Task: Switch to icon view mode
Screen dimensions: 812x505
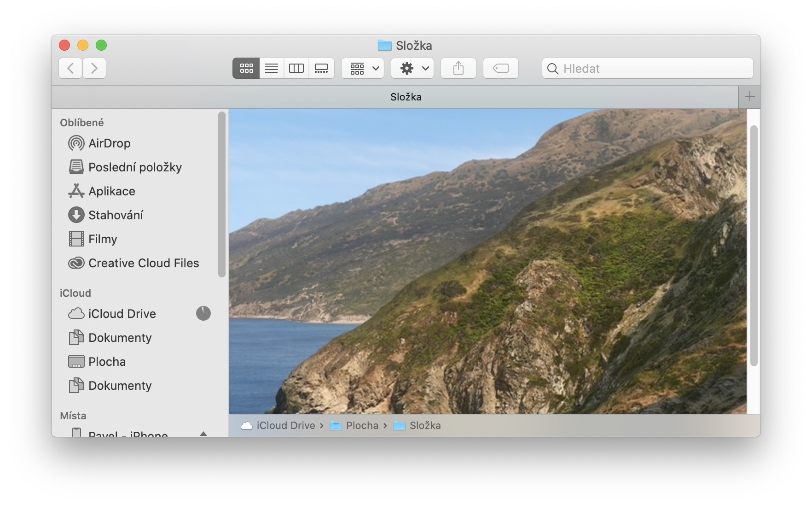Action: click(246, 68)
